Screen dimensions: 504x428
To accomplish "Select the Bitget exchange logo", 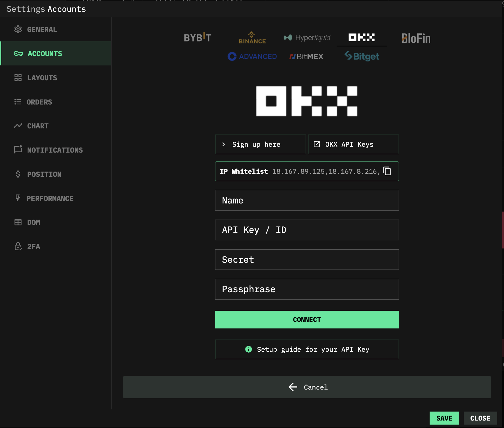I will [361, 56].
